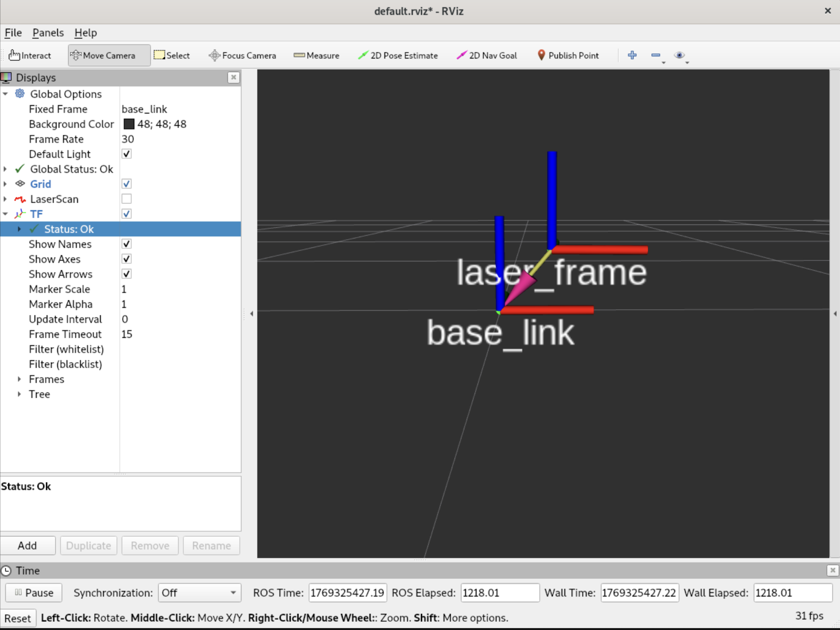Activate the Focus Camera tool
The width and height of the screenshot is (840, 630).
click(242, 56)
